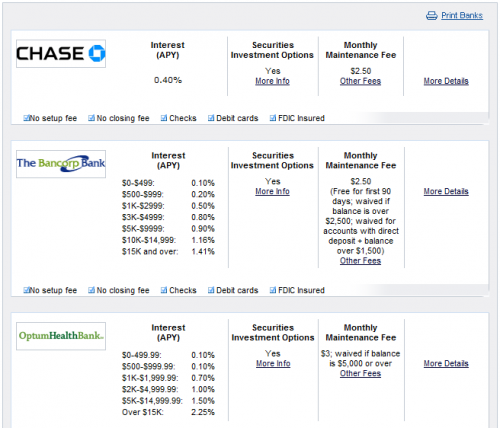
Task: Click Bancorp Checks checkmark icon
Action: 164,290
